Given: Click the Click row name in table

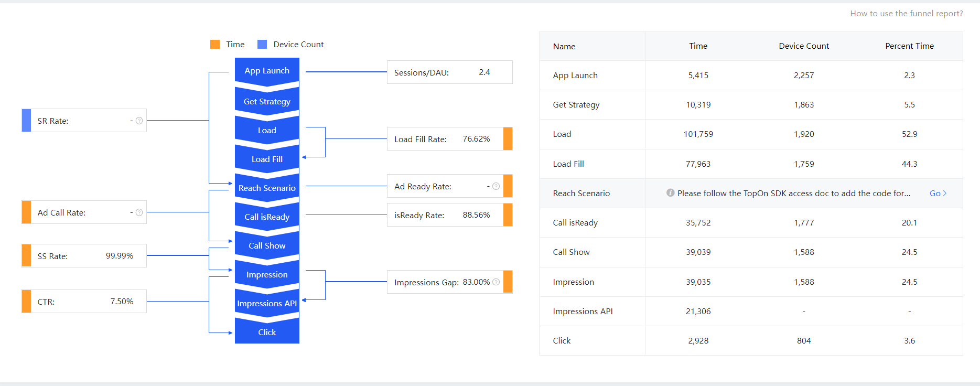Looking at the screenshot, I should click(x=562, y=341).
